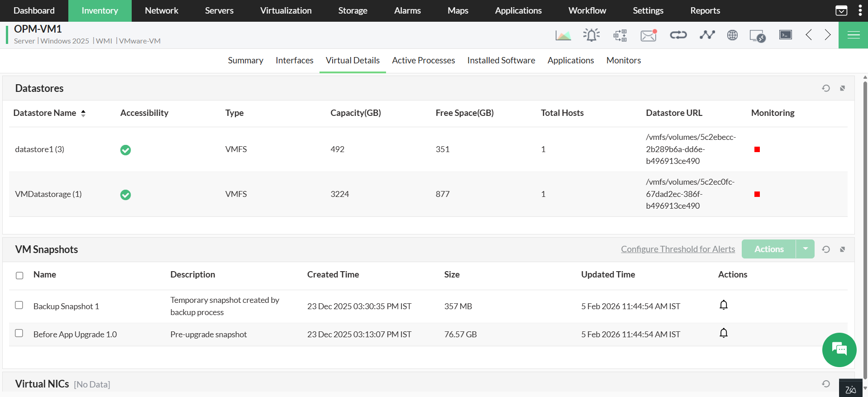Viewport: 868px width, 397px height.
Task: Toggle the select-all snapshots checkbox
Action: coord(19,275)
